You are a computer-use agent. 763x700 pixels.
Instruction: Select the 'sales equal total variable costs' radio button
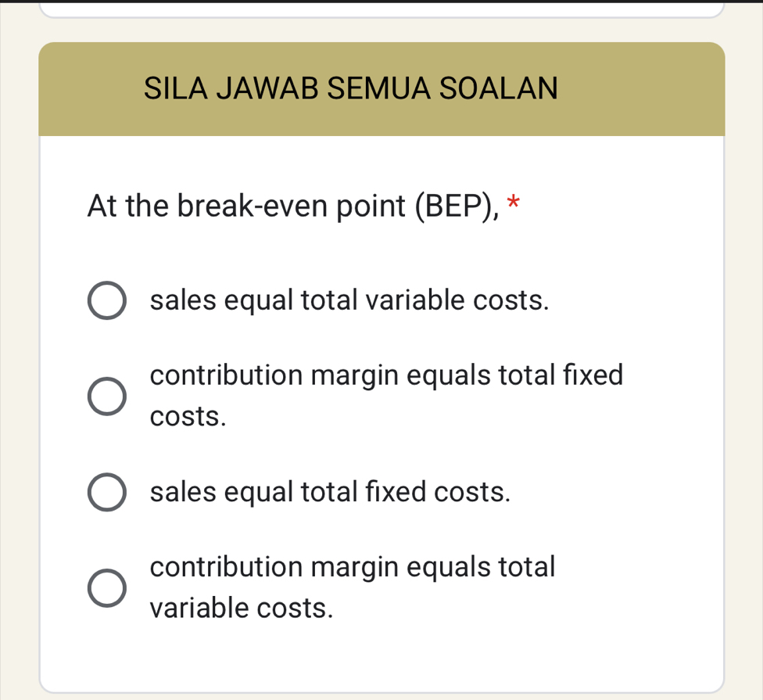point(106,301)
